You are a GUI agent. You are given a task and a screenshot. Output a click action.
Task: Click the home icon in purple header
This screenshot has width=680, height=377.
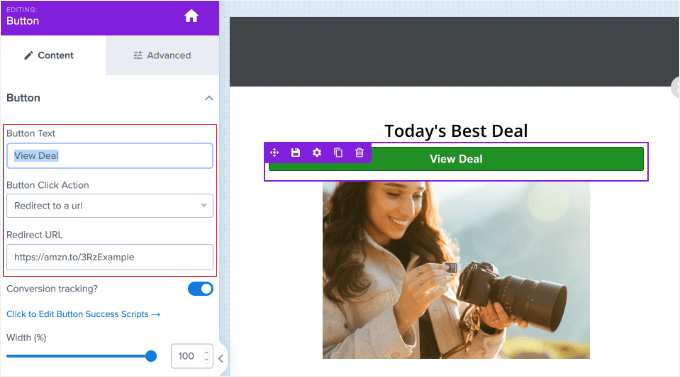tap(191, 16)
